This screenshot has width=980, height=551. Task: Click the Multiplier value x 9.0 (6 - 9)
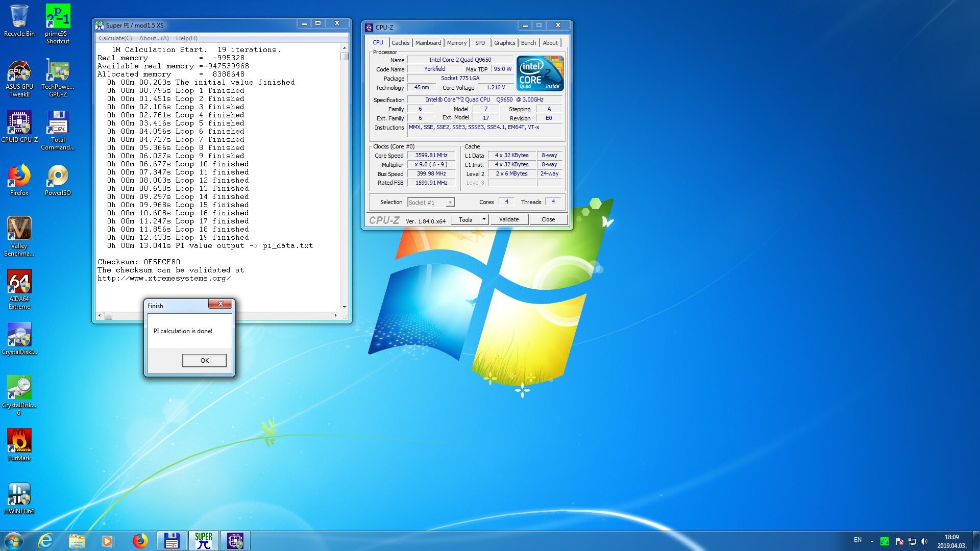[x=431, y=164]
